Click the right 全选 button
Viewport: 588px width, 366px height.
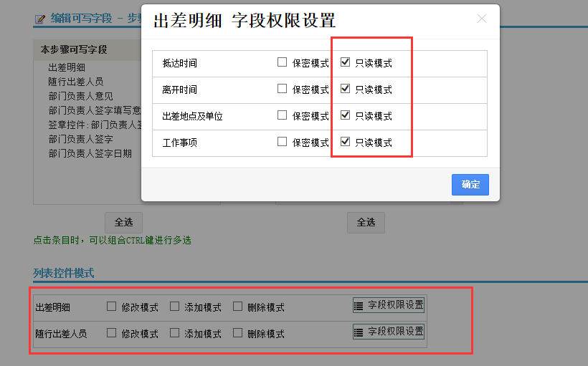[x=366, y=223]
